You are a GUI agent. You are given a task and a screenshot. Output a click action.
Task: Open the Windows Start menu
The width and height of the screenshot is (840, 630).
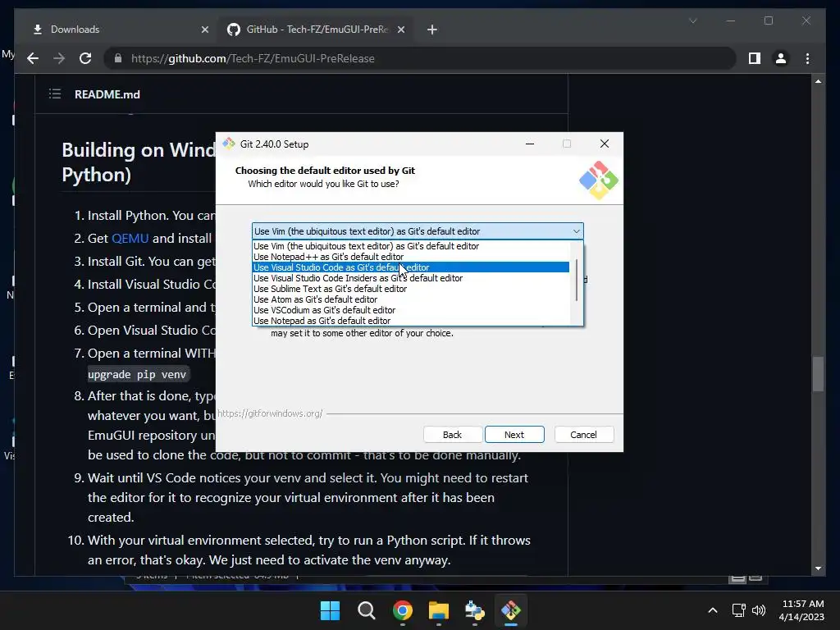(330, 610)
